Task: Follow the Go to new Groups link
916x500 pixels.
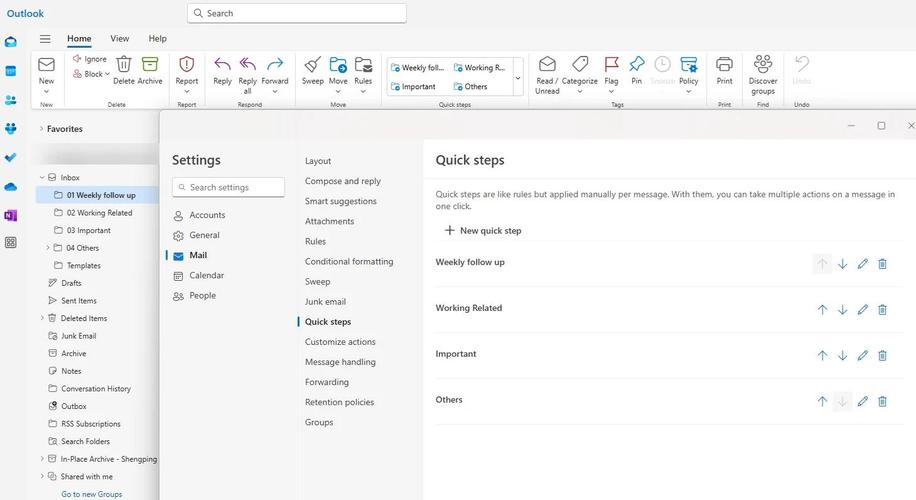Action: (91, 494)
